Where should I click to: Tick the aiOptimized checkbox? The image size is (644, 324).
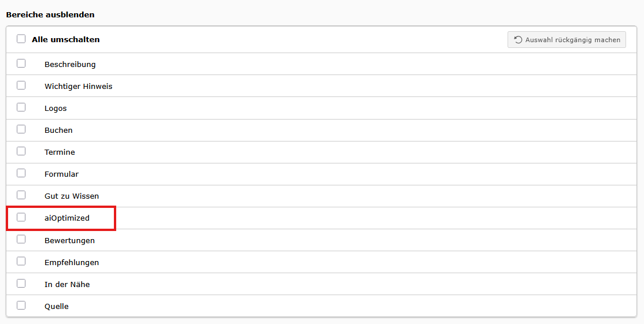click(21, 218)
